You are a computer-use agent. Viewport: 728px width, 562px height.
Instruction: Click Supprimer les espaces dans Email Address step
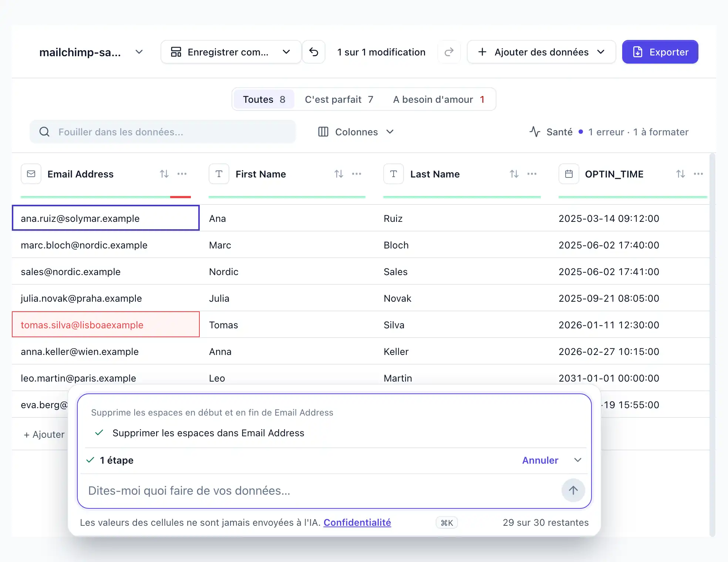click(x=208, y=433)
